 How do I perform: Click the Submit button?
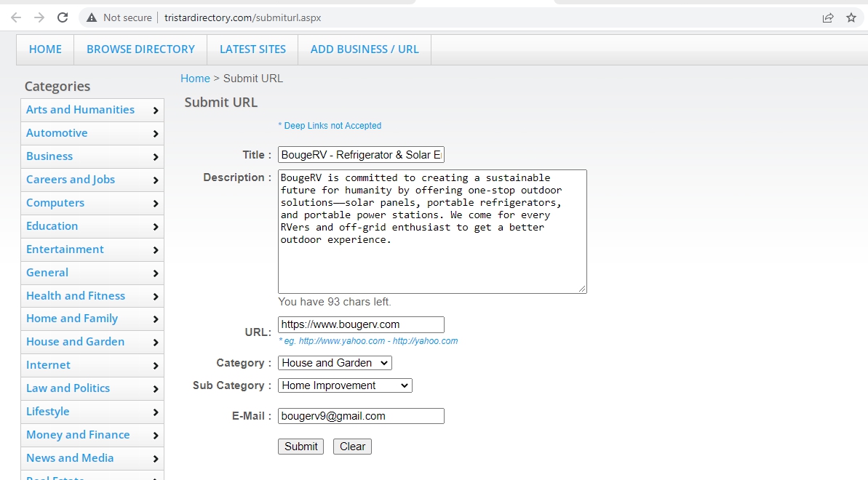click(300, 447)
